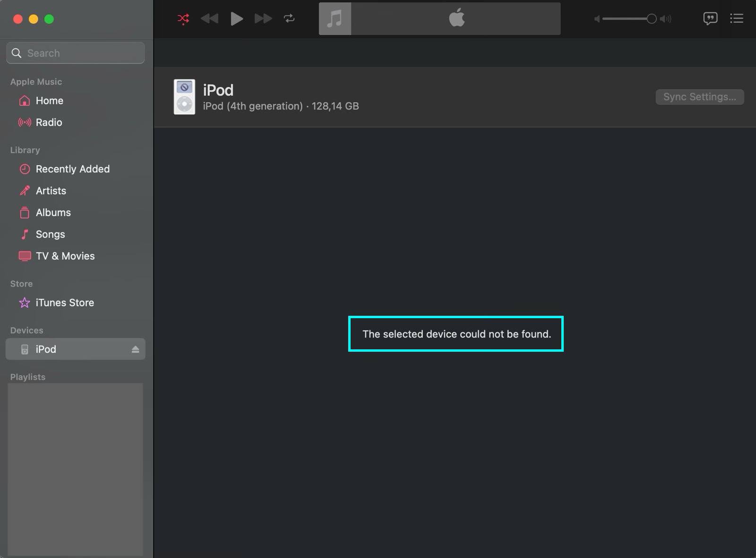This screenshot has height=558, width=756.
Task: Click the music note album artwork
Action: (x=335, y=18)
